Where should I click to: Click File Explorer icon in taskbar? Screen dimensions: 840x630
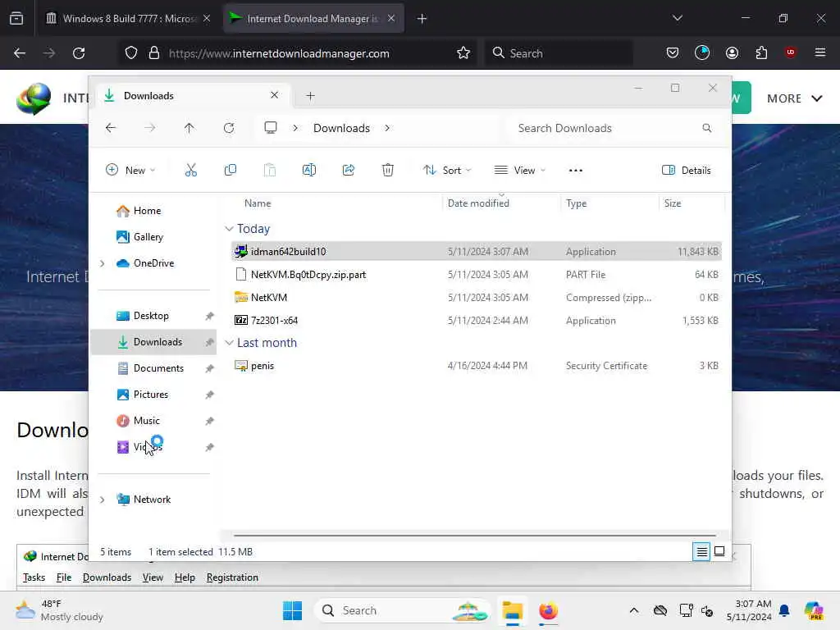click(x=512, y=610)
